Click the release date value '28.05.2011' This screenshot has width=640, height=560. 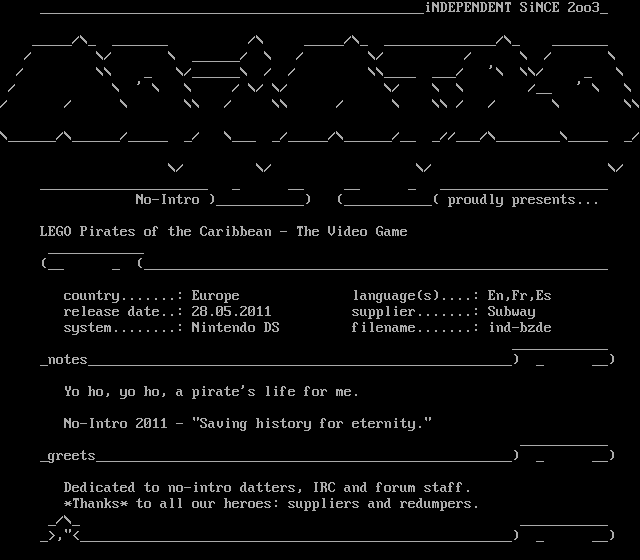pos(231,311)
